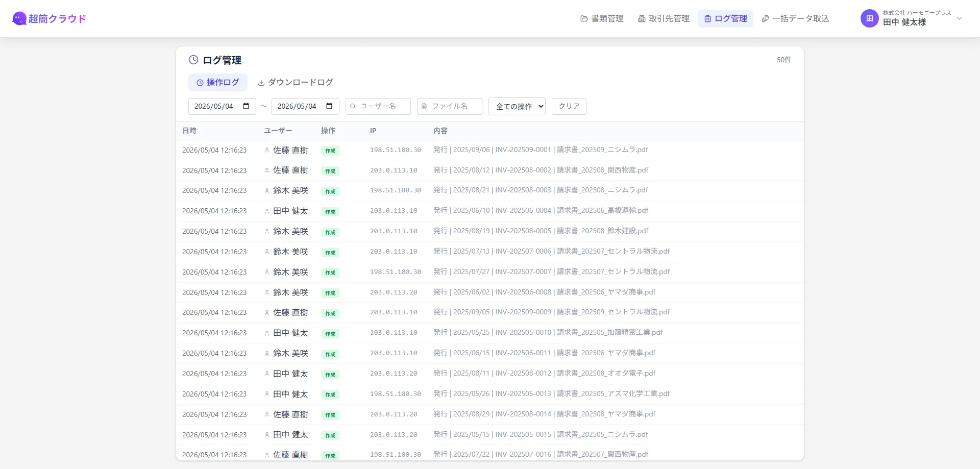
Task: Click user icon in INV-202505-0015 row
Action: 267,435
